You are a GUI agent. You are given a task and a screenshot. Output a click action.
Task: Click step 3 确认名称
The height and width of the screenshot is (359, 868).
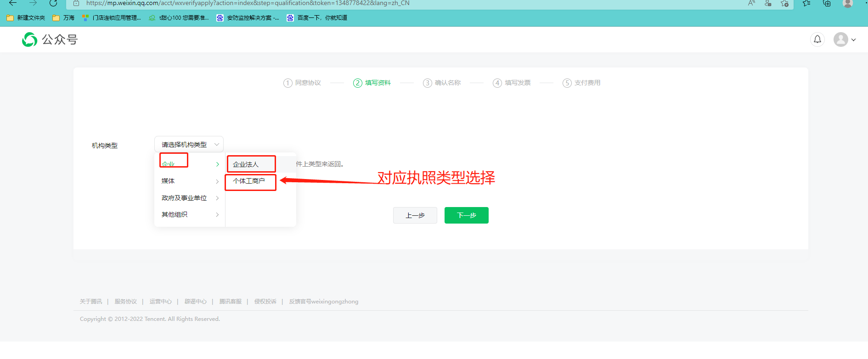tap(442, 83)
